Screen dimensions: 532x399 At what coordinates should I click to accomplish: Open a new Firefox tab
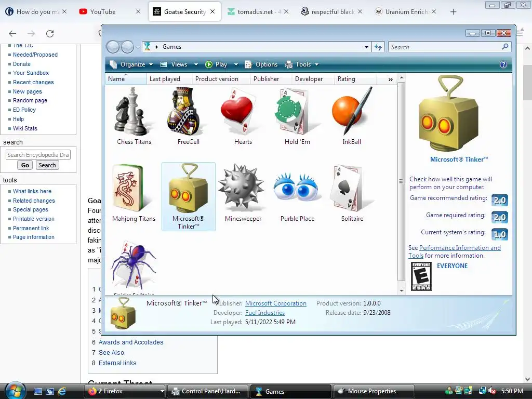point(453,12)
